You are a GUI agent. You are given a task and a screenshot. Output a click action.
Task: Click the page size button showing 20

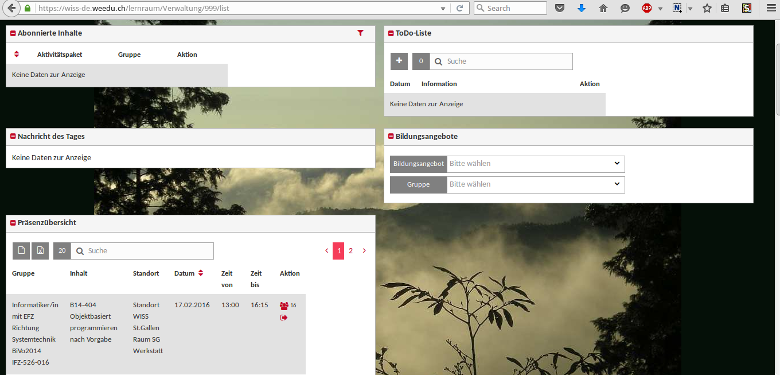tap(62, 251)
